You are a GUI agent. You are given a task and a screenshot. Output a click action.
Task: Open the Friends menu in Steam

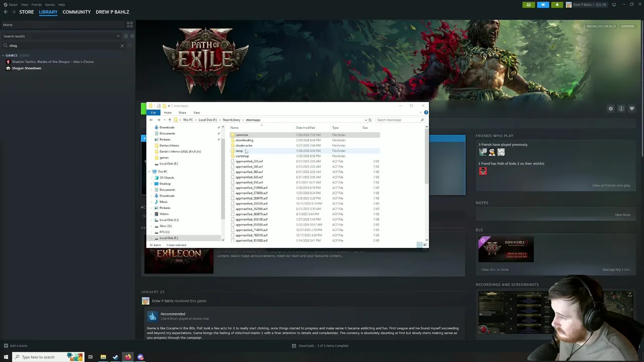point(36,5)
